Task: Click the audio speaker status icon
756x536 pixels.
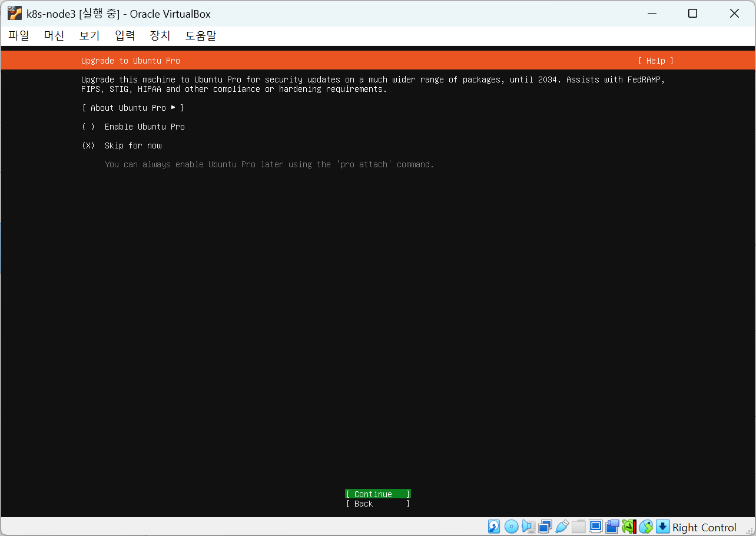Action: point(528,527)
